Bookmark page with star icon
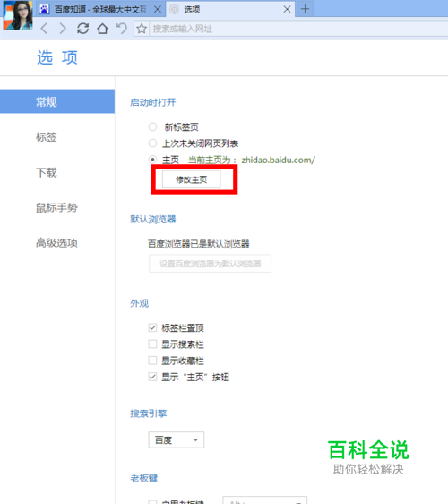The width and height of the screenshot is (448, 504). [x=142, y=29]
